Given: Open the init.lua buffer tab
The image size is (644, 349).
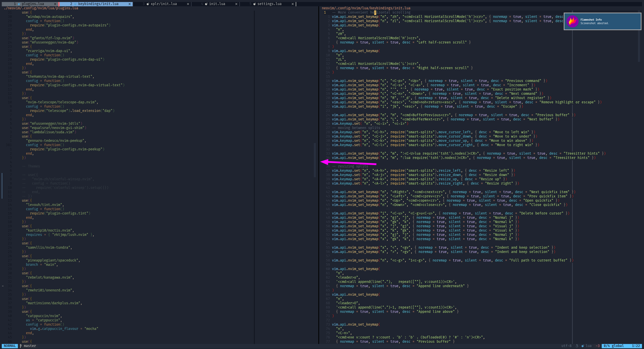Looking at the screenshot, I should pyautogui.click(x=217, y=4).
